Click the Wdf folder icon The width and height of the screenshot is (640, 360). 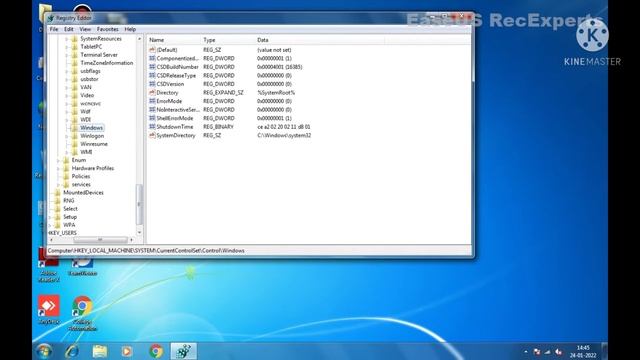[75, 111]
